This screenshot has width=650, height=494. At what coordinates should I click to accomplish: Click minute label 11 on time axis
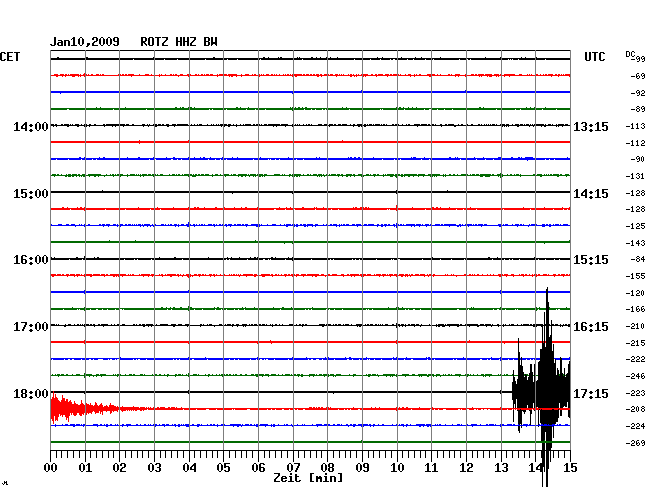431,468
